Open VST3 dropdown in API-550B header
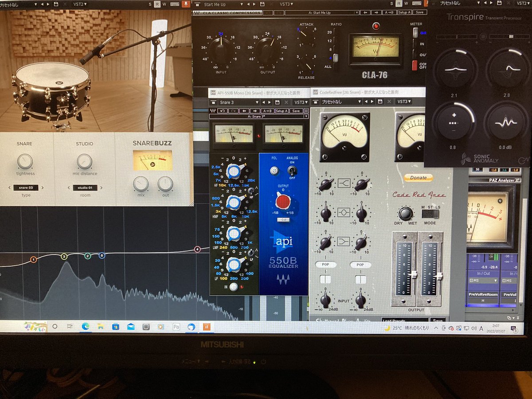 point(301,102)
